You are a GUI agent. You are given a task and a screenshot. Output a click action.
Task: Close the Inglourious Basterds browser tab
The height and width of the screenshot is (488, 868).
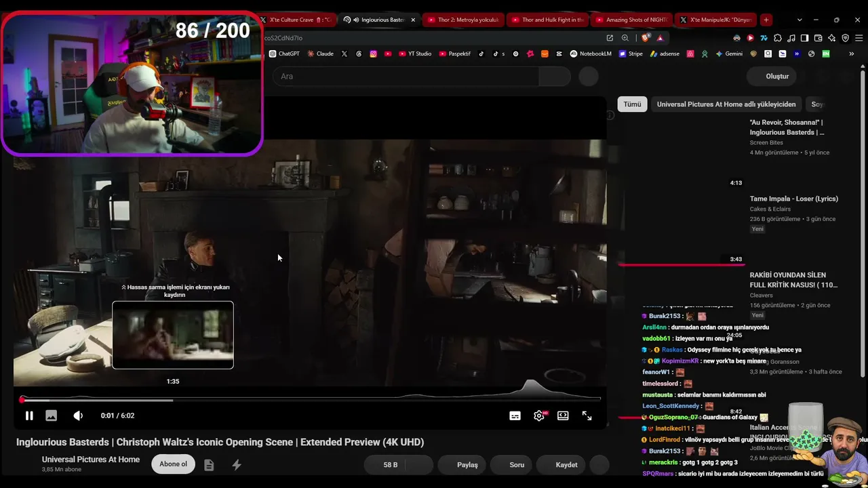tap(413, 20)
